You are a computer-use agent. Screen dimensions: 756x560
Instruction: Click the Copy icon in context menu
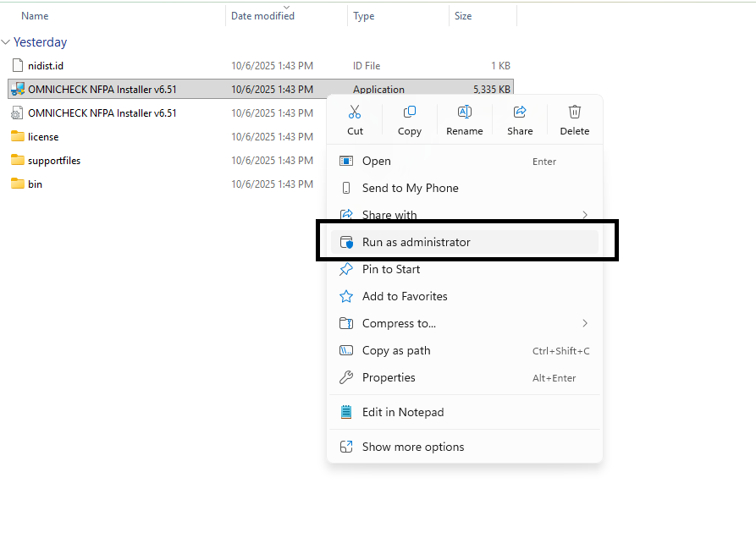click(x=410, y=113)
